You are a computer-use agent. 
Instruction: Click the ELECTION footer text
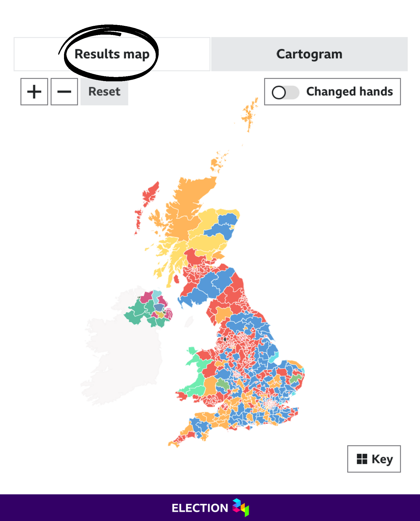click(200, 508)
